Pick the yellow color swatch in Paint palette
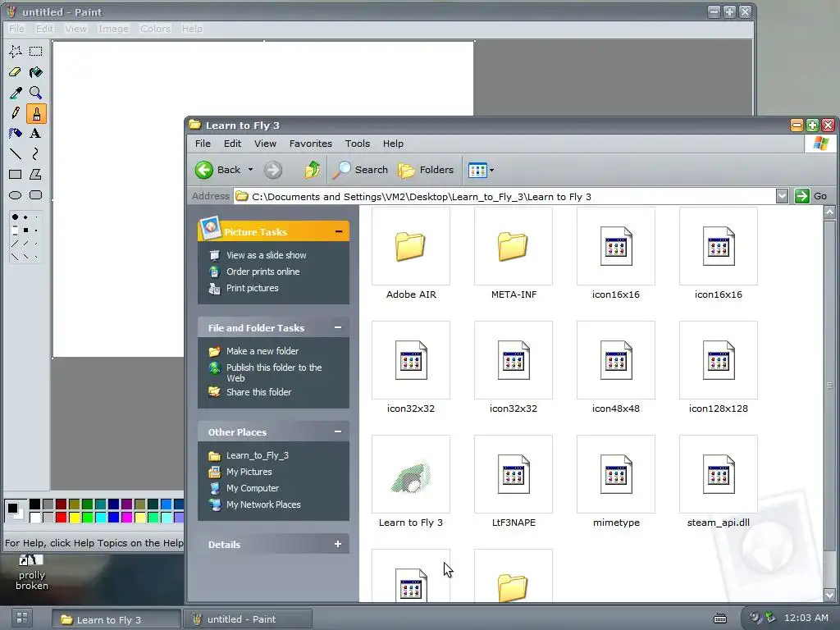 coord(74,518)
